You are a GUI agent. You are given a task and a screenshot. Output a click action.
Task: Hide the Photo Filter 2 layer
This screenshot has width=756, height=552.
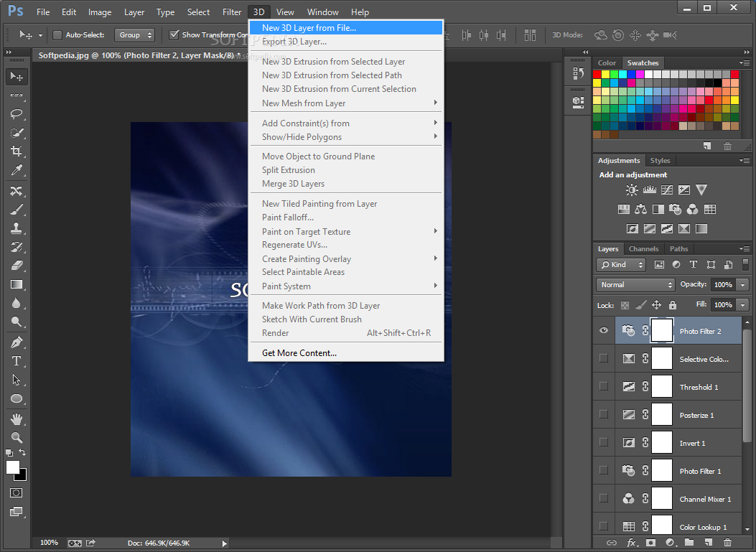tap(604, 331)
